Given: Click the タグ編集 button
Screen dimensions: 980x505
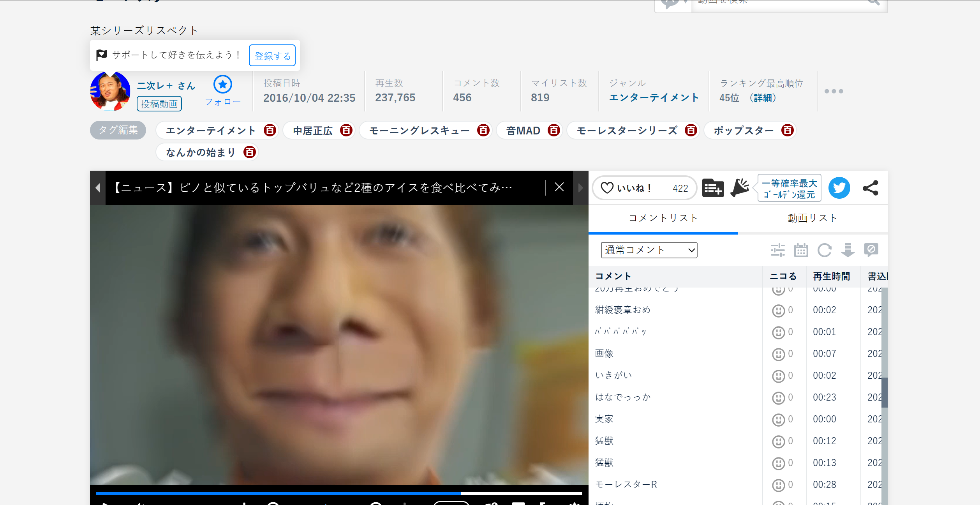Looking at the screenshot, I should point(118,130).
